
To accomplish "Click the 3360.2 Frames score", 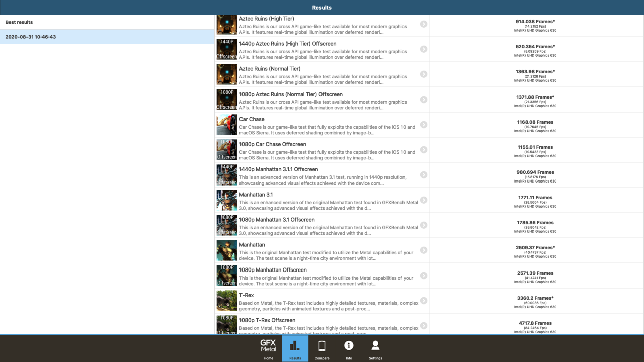I will tap(535, 298).
